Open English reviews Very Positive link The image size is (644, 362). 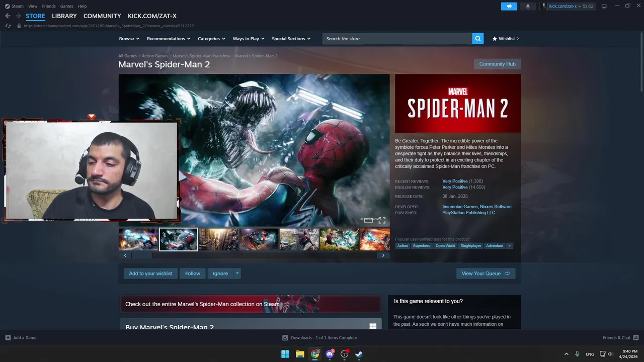[x=455, y=187]
